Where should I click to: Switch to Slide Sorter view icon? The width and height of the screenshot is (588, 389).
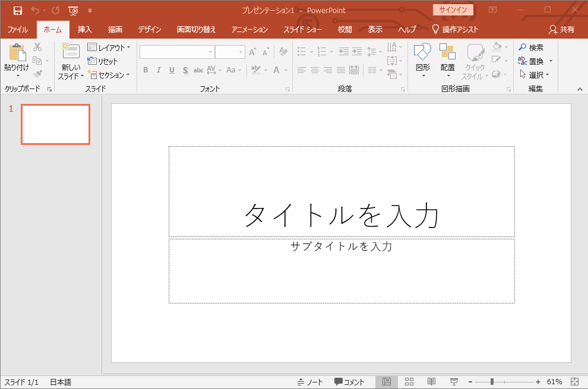point(409,382)
